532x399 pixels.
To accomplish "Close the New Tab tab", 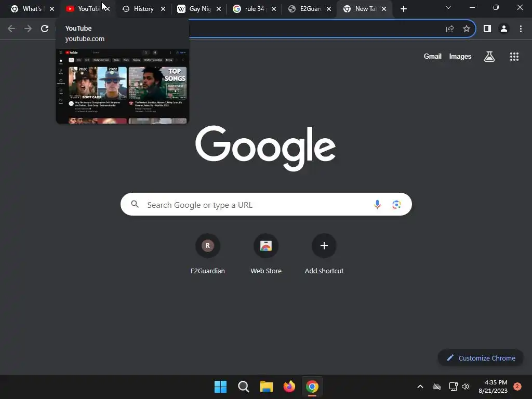I will pos(384,9).
